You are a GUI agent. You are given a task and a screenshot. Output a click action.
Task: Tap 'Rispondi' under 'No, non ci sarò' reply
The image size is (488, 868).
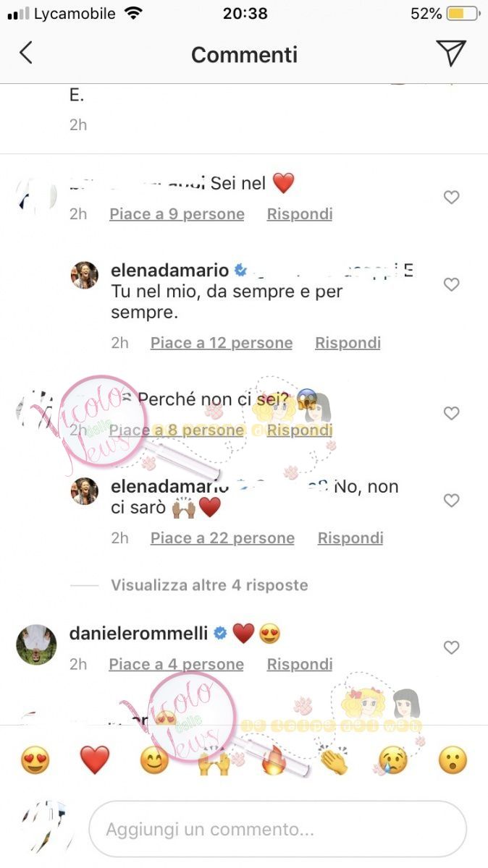tap(350, 538)
